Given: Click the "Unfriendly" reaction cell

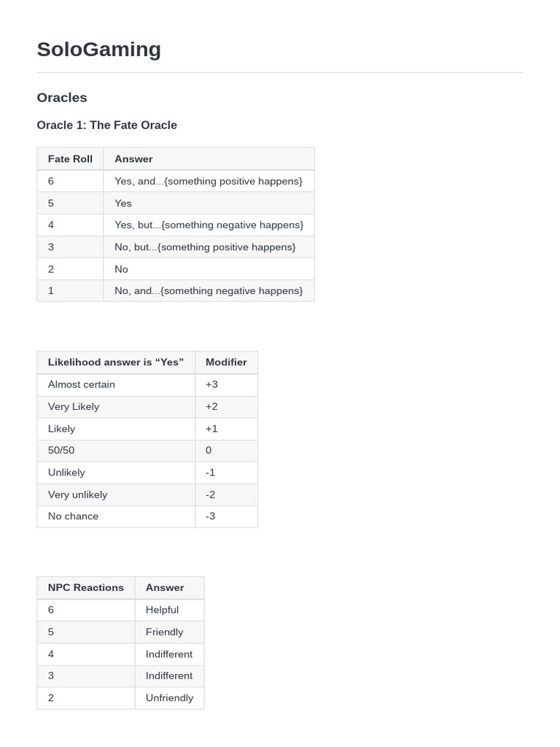Looking at the screenshot, I should [169, 698].
